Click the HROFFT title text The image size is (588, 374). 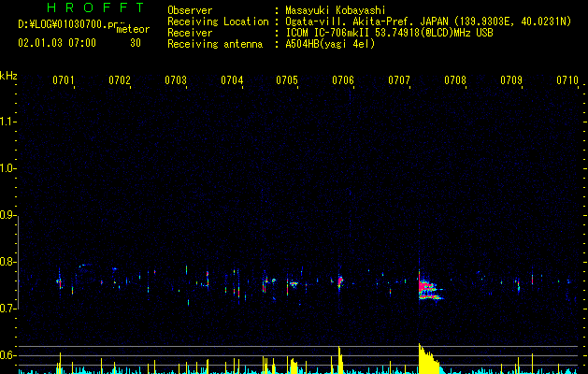96,7
